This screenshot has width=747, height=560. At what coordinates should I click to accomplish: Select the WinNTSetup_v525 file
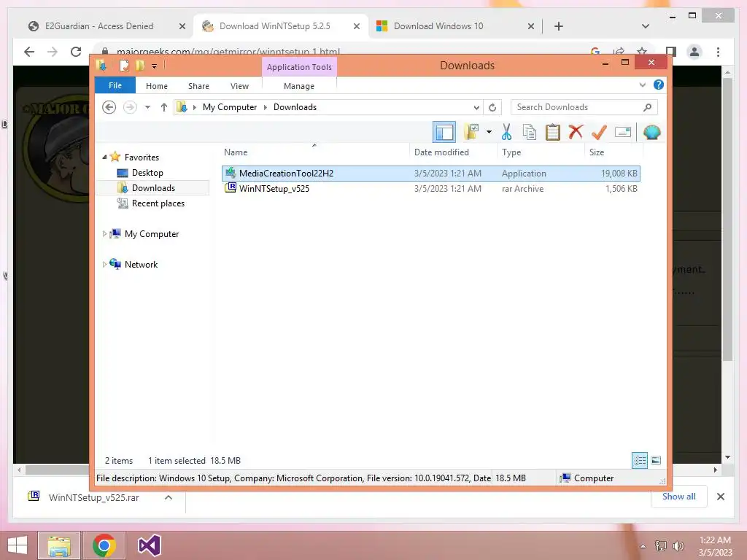click(x=430, y=189)
